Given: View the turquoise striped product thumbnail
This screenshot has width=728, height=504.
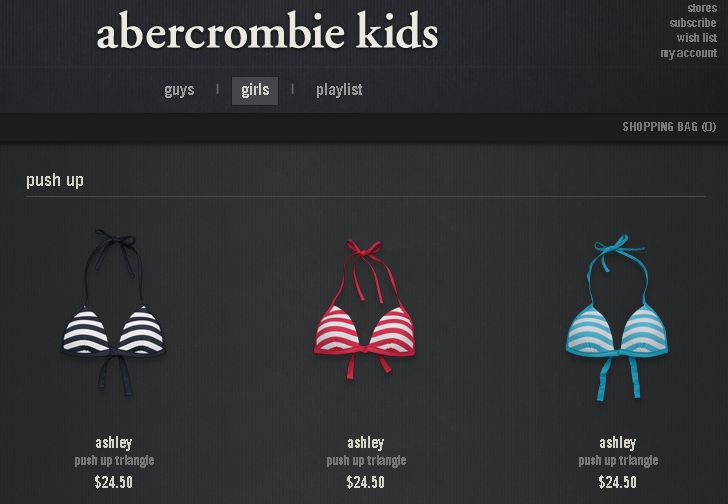Looking at the screenshot, I should [x=617, y=317].
